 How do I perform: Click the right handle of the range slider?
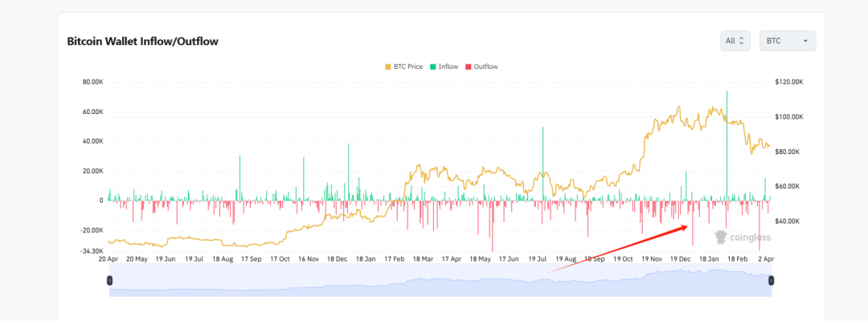pos(771,280)
